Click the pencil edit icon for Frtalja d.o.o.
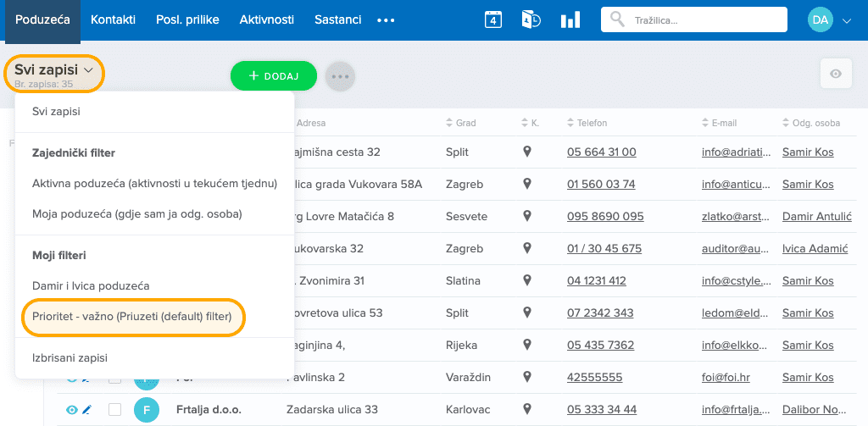The height and width of the screenshot is (426, 868). (x=86, y=410)
